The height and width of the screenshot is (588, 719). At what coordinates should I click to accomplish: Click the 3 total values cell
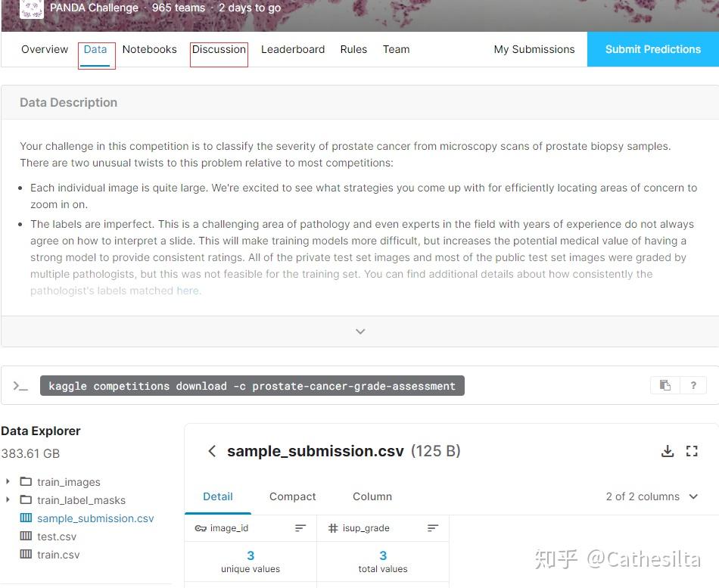(383, 562)
